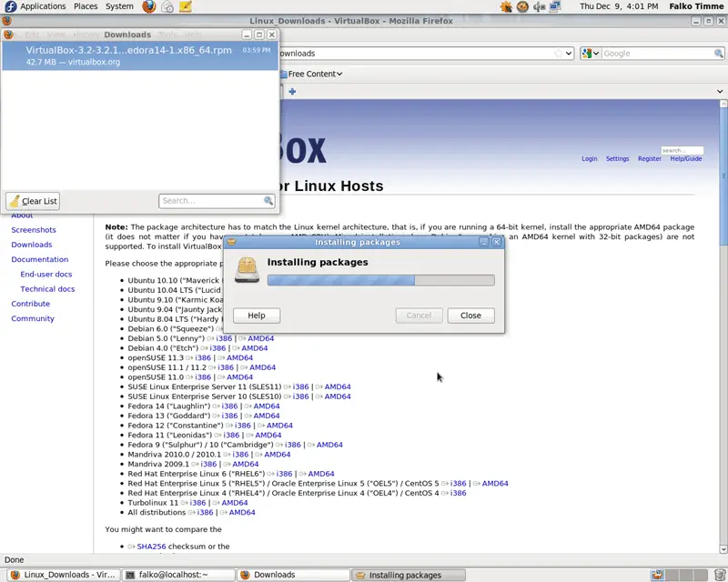This screenshot has height=582, width=728.
Task: Switch to the Linux_Downloads Firefox taskbar button
Action: coord(64,575)
